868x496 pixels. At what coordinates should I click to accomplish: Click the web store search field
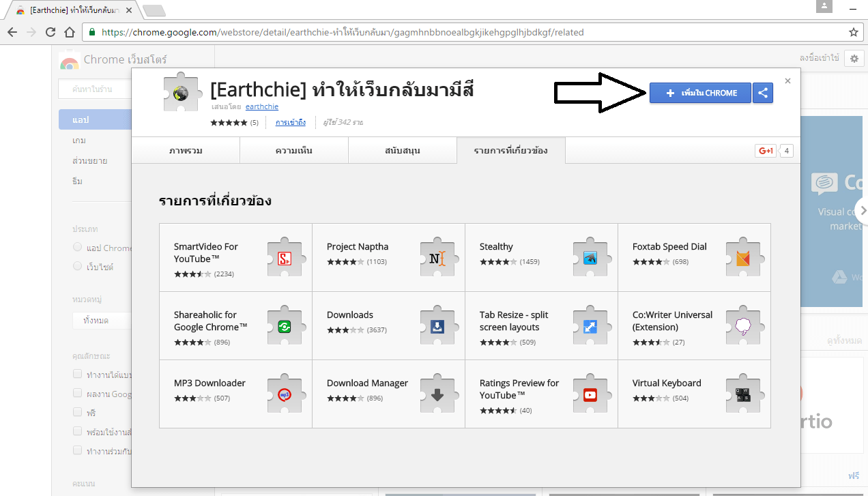coord(96,89)
